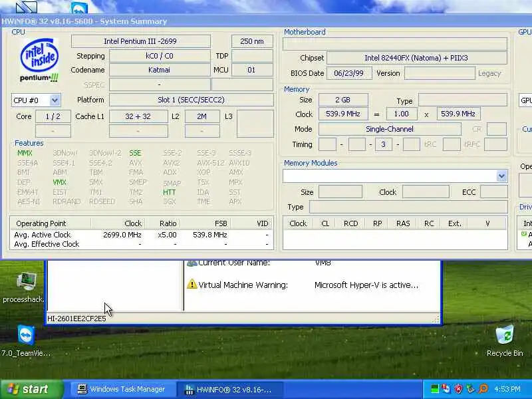
Task: Click the empty BIOS Version field
Action: click(440, 73)
